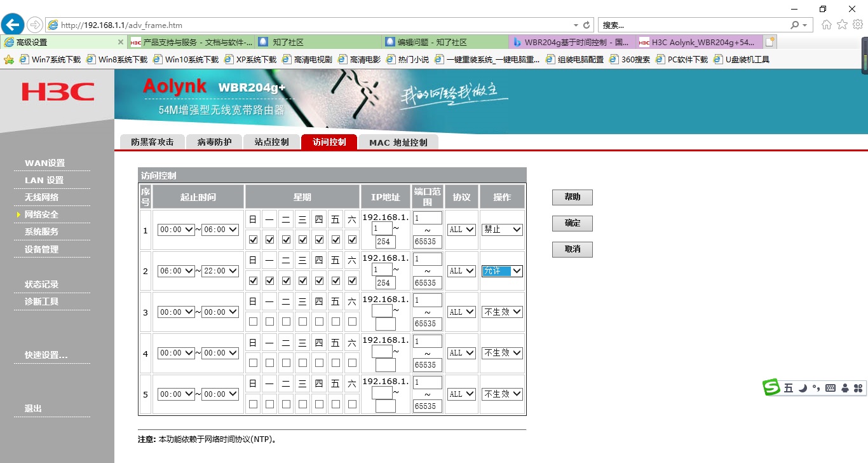Click the search magnifier icon in search box

tap(795, 25)
